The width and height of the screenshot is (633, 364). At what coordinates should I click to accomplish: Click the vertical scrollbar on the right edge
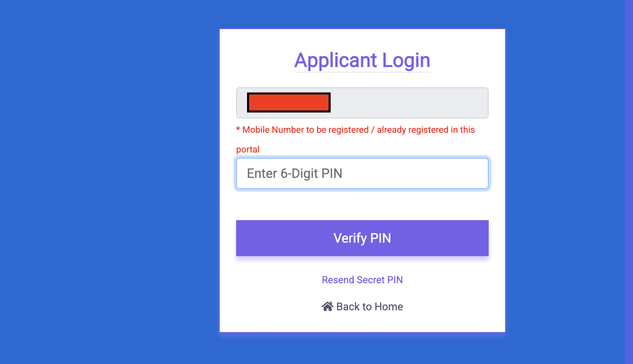coord(628,182)
